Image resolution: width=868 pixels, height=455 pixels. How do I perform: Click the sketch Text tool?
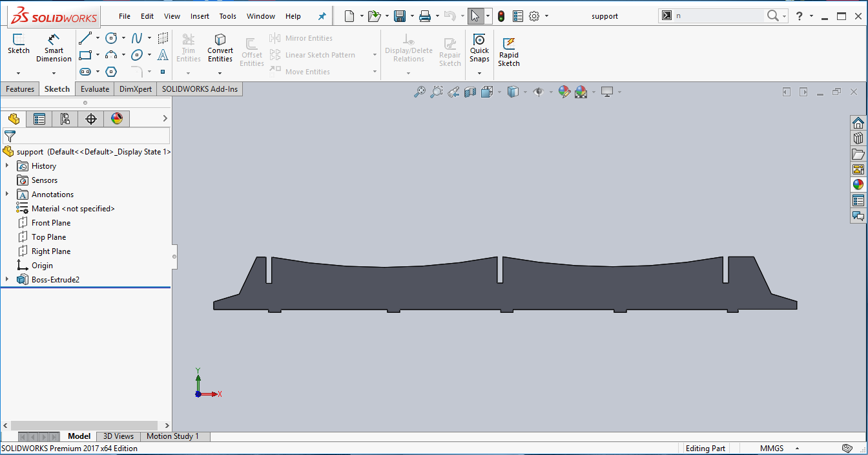click(163, 55)
